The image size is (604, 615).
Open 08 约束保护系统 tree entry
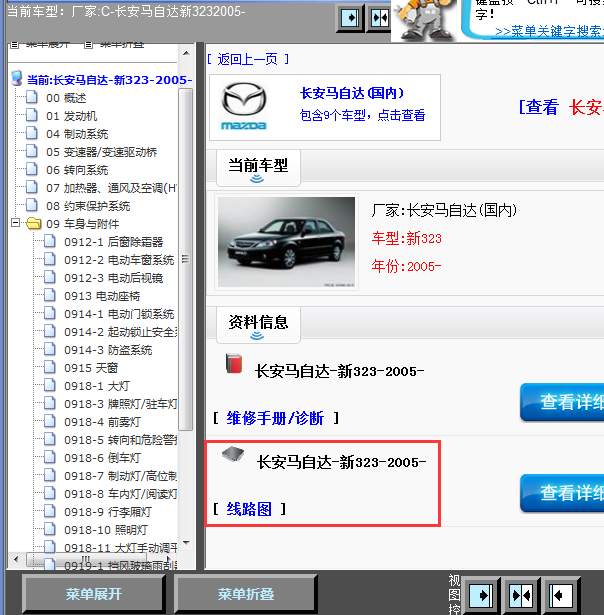(x=88, y=206)
